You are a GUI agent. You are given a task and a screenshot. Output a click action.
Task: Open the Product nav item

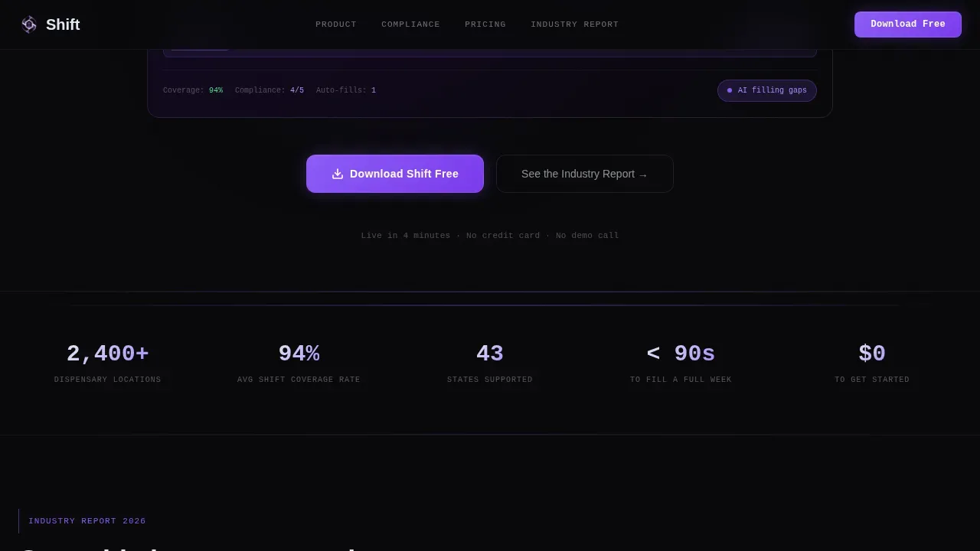pos(336,24)
